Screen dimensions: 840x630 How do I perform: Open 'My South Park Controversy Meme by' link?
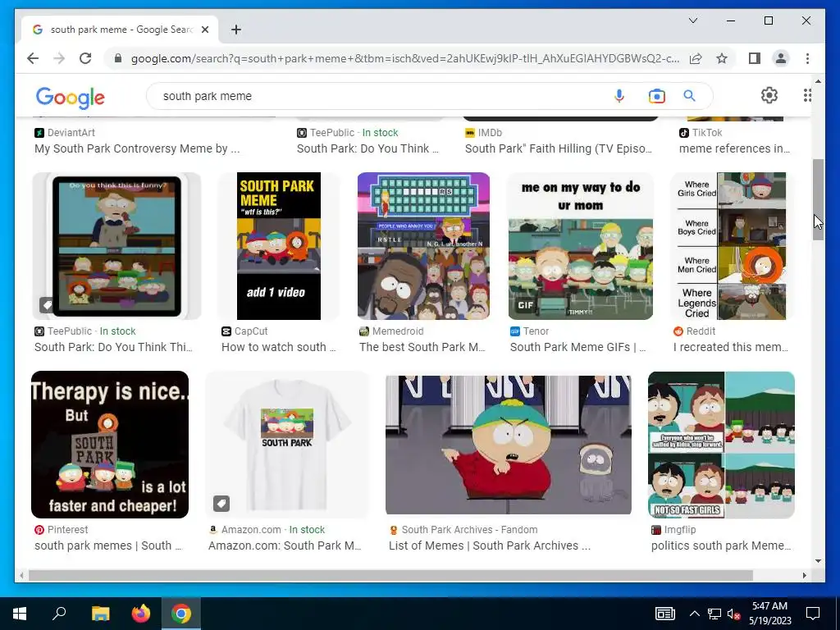click(x=137, y=149)
